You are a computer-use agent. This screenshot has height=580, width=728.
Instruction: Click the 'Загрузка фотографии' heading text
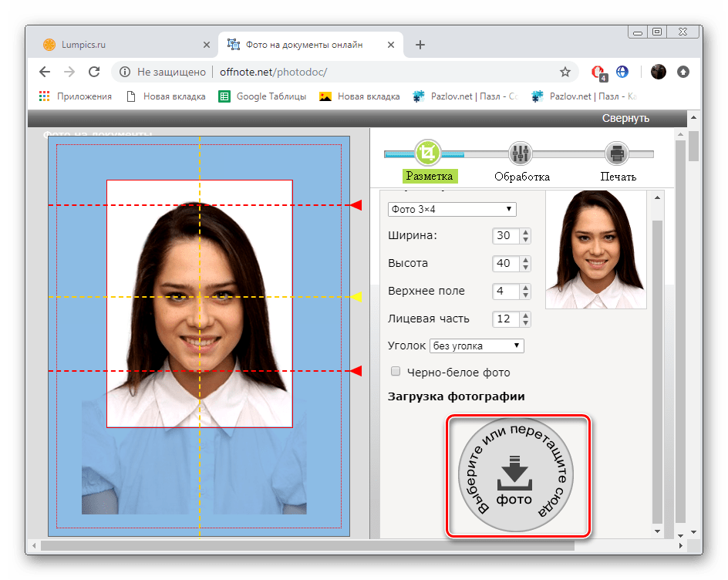click(x=457, y=396)
